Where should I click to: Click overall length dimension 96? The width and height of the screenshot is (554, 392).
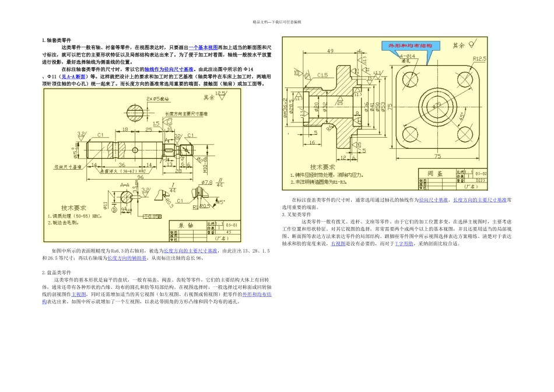pos(141,177)
